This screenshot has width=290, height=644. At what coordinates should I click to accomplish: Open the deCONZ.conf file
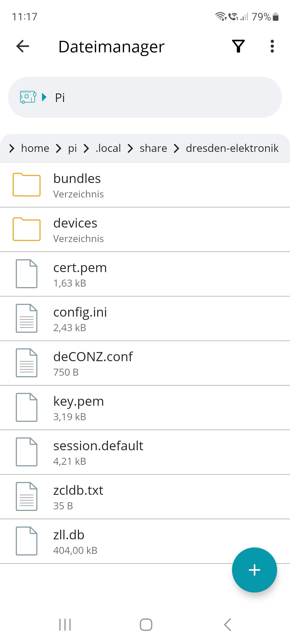[x=93, y=363]
